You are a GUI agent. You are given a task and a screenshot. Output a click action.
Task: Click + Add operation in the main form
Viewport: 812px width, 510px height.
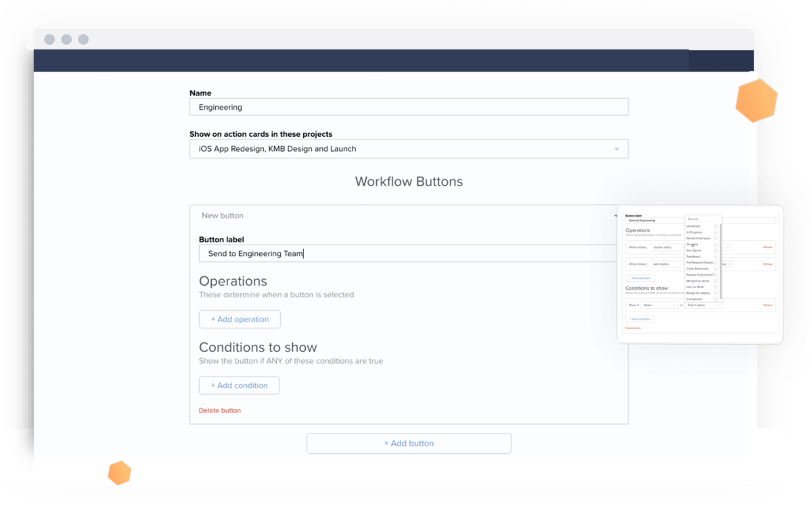coord(240,319)
